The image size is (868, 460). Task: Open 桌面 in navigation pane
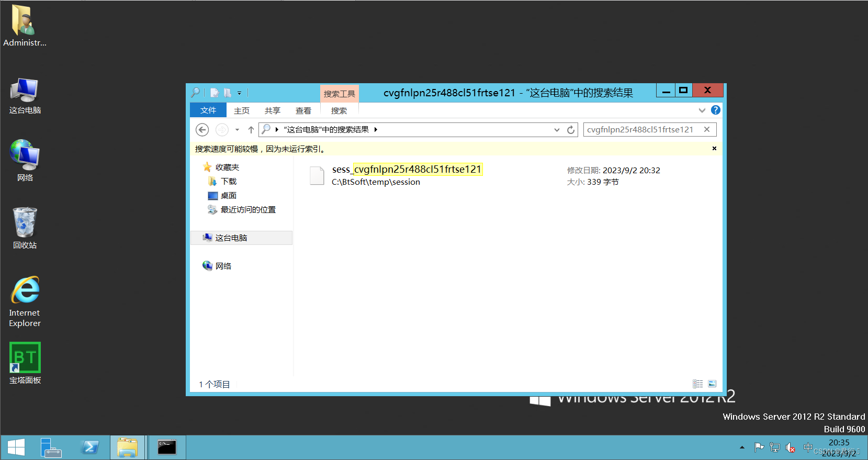229,195
